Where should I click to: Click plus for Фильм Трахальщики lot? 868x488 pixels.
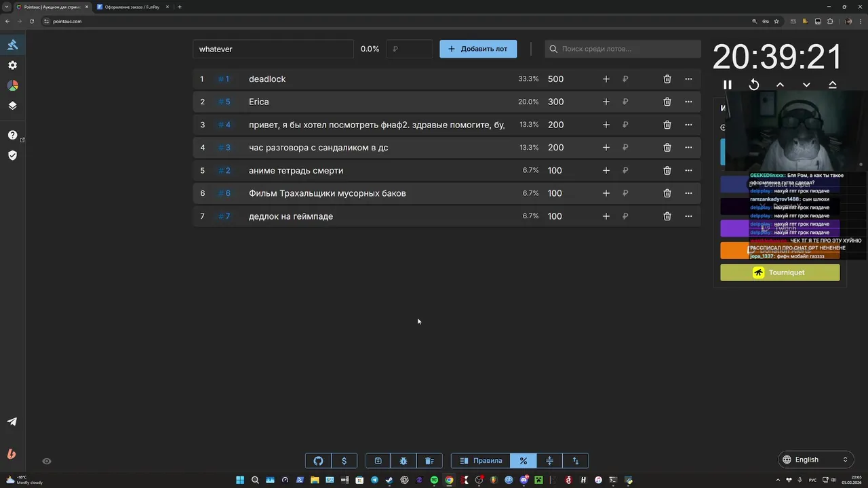click(x=606, y=193)
